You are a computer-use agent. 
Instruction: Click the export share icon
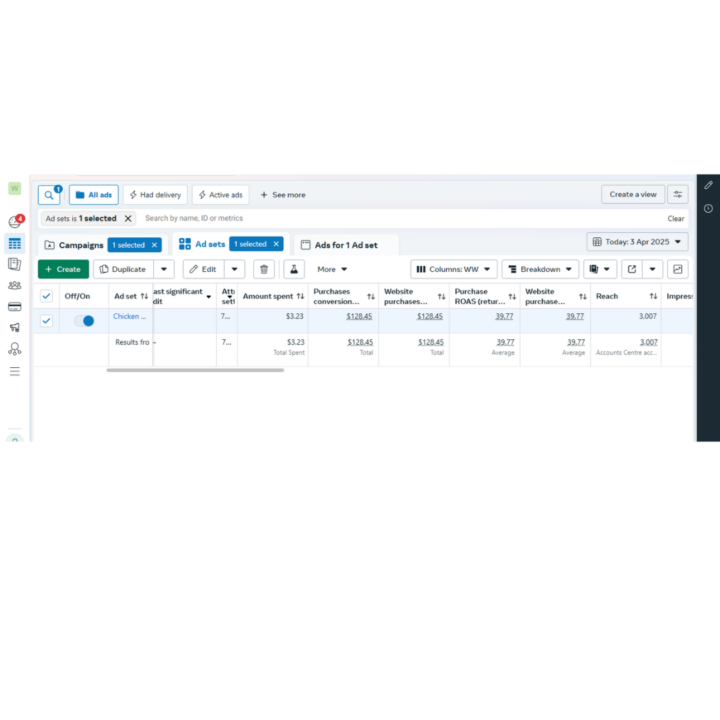632,269
